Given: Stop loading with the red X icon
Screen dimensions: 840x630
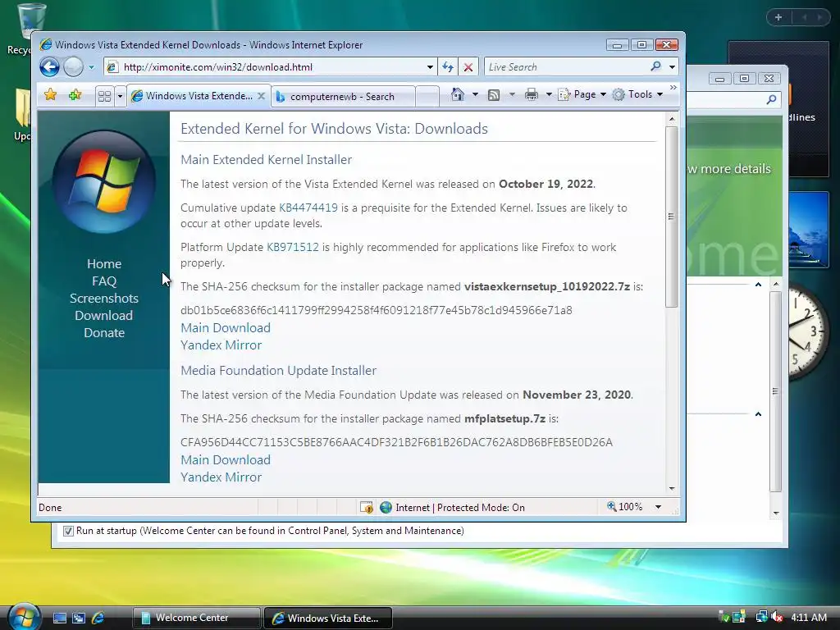Looking at the screenshot, I should click(468, 67).
